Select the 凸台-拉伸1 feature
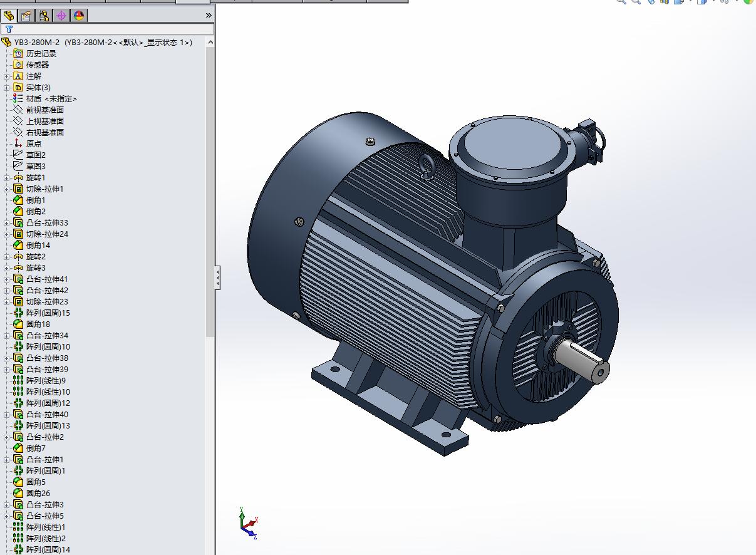756x555 pixels. [39, 459]
